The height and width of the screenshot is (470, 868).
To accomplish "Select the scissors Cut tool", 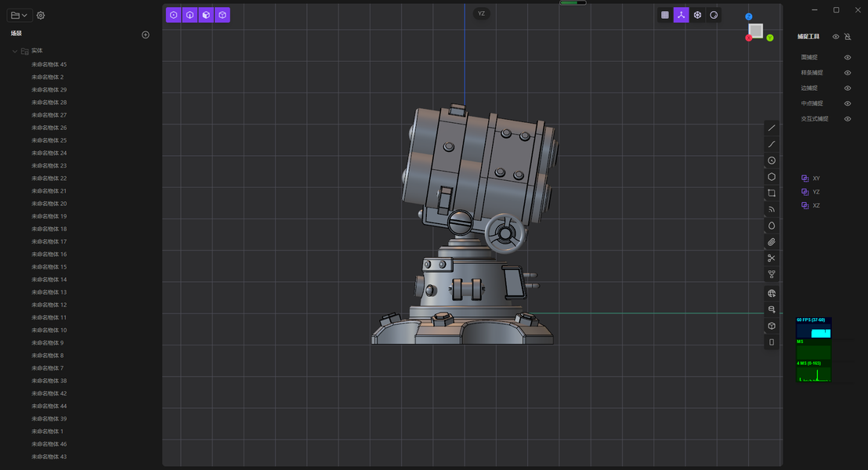I will click(772, 258).
